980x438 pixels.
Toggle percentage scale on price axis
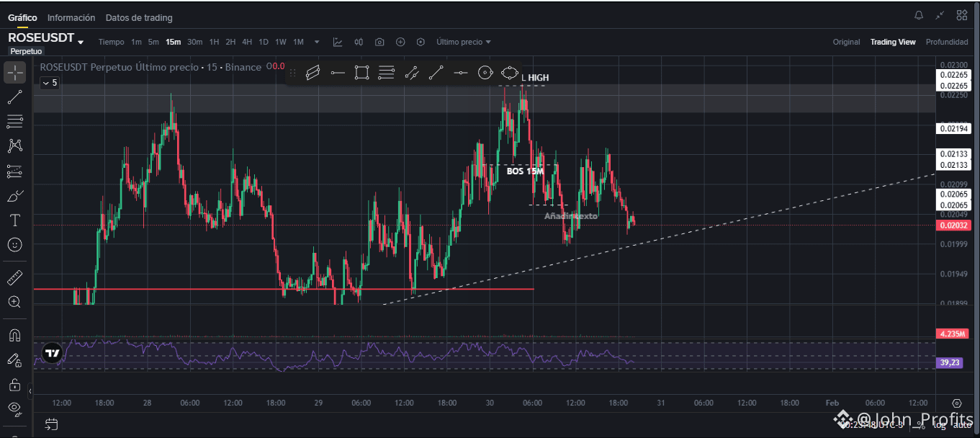pos(921,426)
